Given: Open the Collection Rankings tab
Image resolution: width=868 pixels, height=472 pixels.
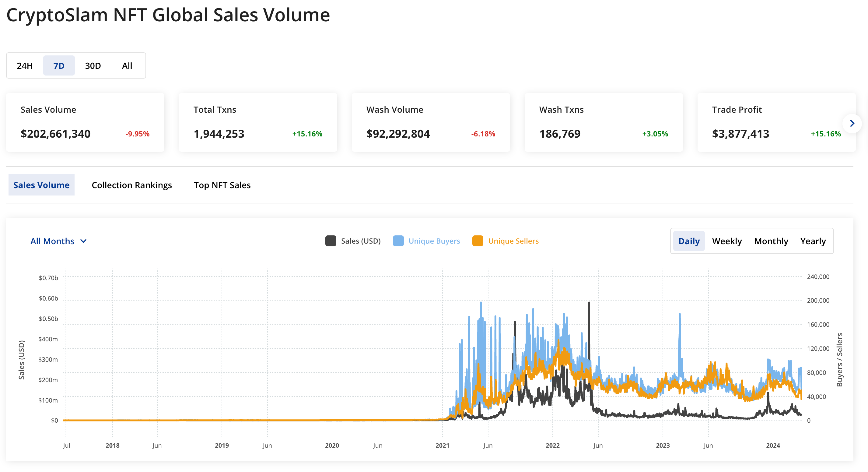Looking at the screenshot, I should [132, 185].
